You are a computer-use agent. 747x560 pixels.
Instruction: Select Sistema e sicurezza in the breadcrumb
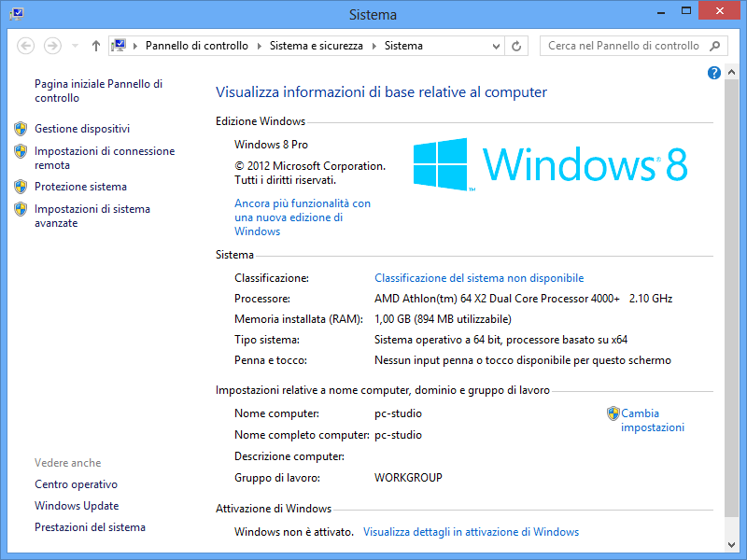317,46
